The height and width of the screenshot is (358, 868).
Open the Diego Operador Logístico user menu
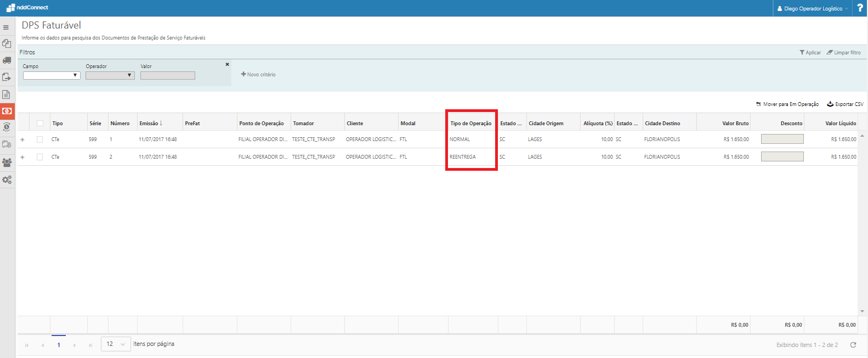tap(812, 9)
